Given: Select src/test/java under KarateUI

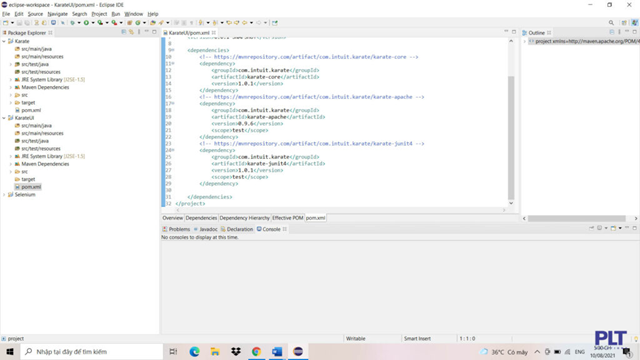Looking at the screenshot, I should coord(35,141).
